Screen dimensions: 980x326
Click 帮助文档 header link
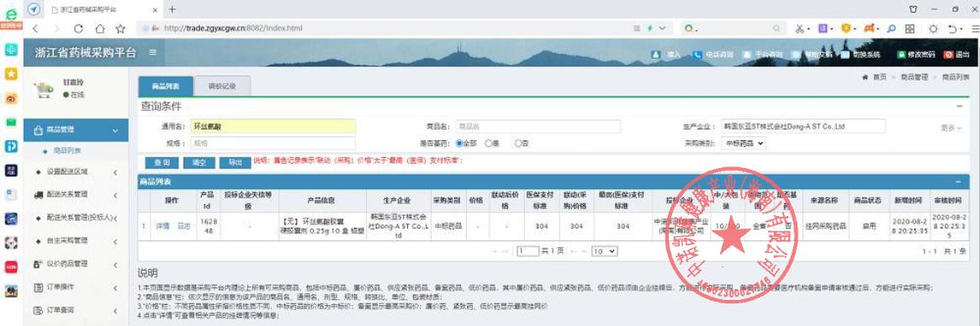[x=818, y=55]
